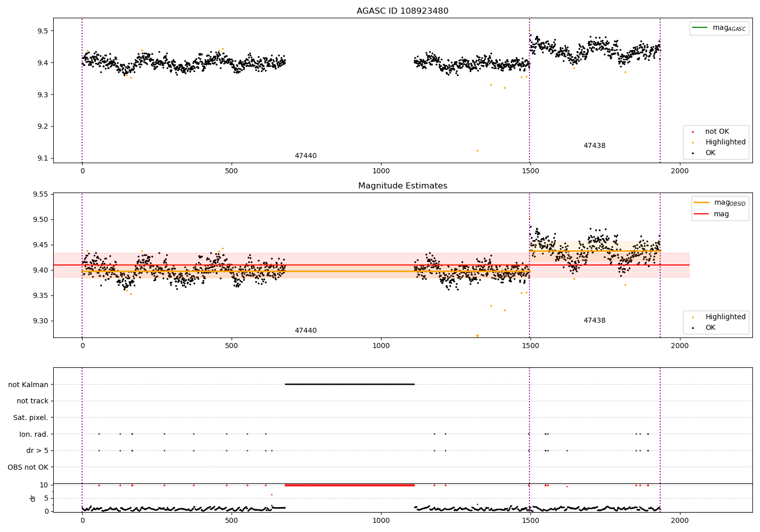Click x-axis tick 2000 under the AGASC plot
Image resolution: width=760 pixels, height=532 pixels.
point(679,171)
